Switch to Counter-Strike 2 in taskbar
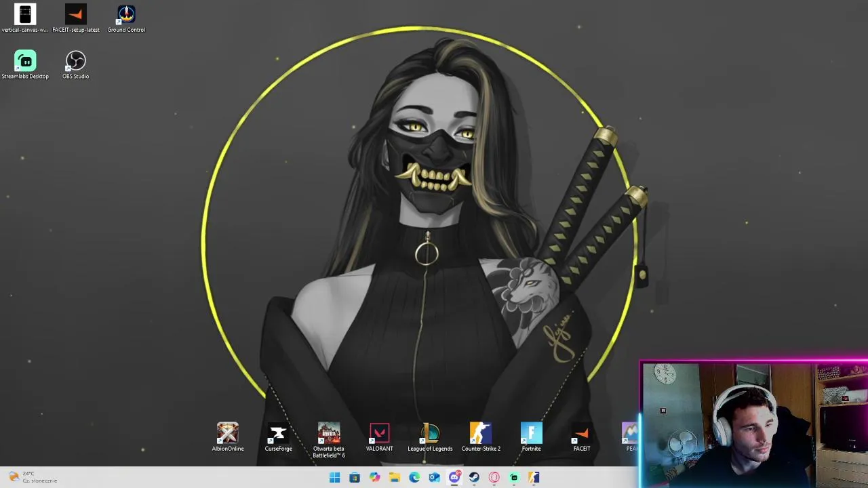This screenshot has width=868, height=488. click(534, 478)
